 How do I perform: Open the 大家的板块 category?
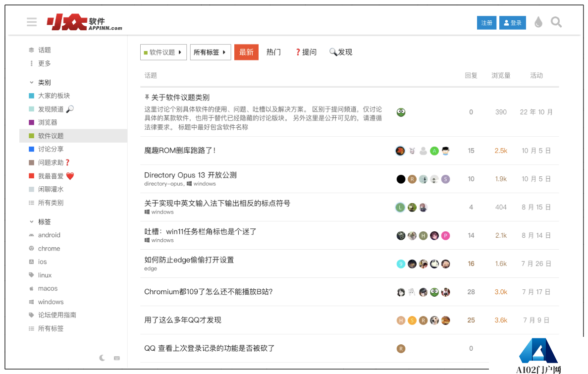click(x=53, y=96)
